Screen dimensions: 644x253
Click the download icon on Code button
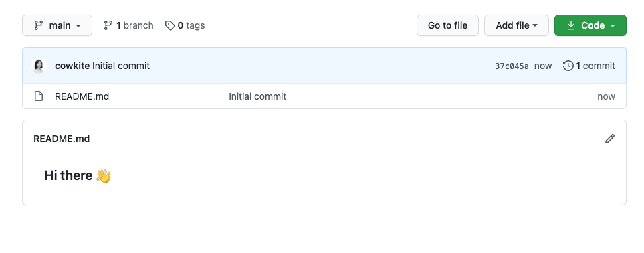pos(571,25)
